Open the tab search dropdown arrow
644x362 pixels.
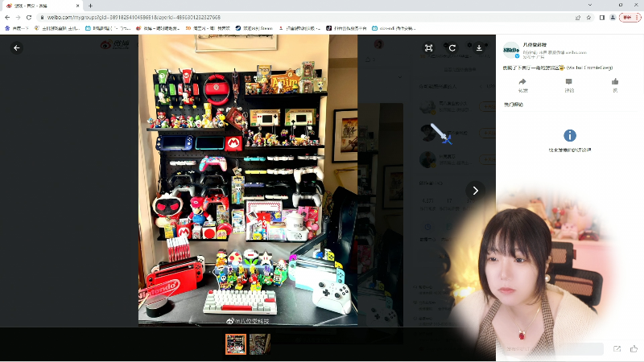[590, 5]
